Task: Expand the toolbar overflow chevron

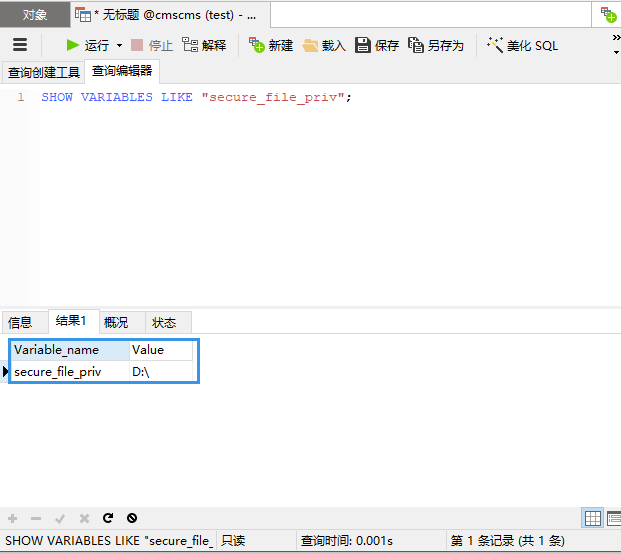Action: (616, 37)
